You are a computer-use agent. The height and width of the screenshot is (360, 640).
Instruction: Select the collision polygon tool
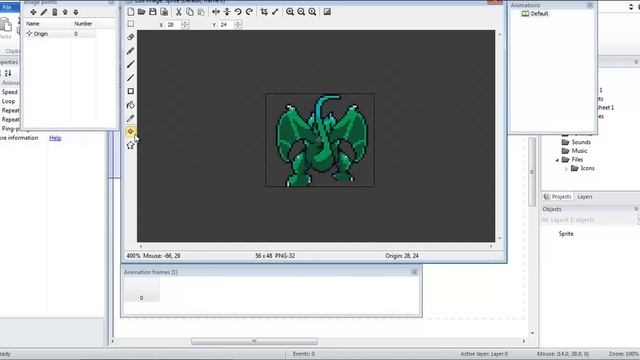click(131, 145)
